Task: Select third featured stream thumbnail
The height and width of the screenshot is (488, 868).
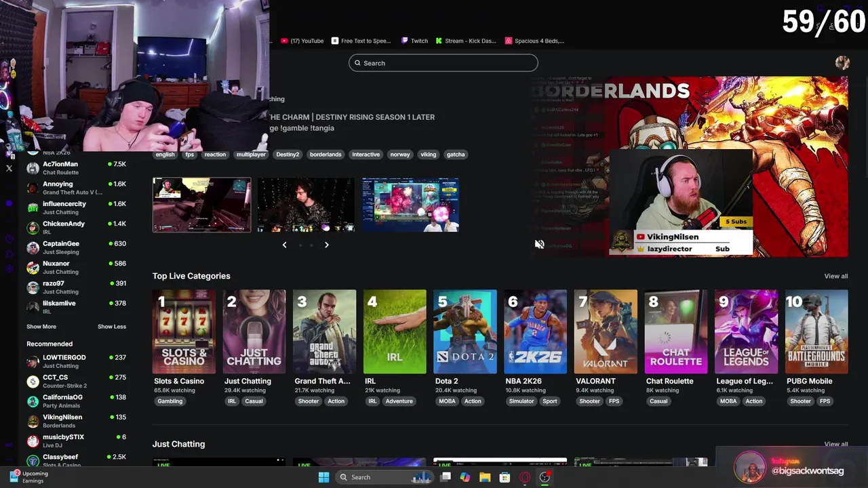Action: tap(410, 205)
